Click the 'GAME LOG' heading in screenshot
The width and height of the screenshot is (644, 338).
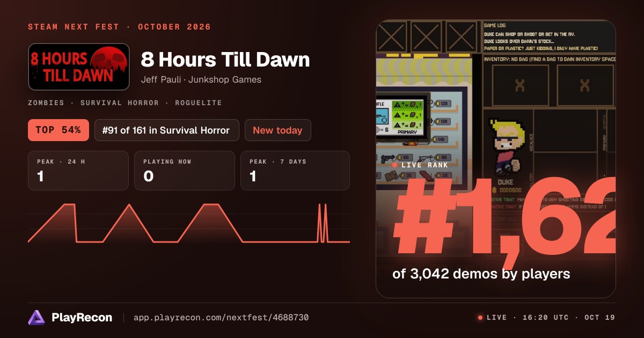(495, 25)
